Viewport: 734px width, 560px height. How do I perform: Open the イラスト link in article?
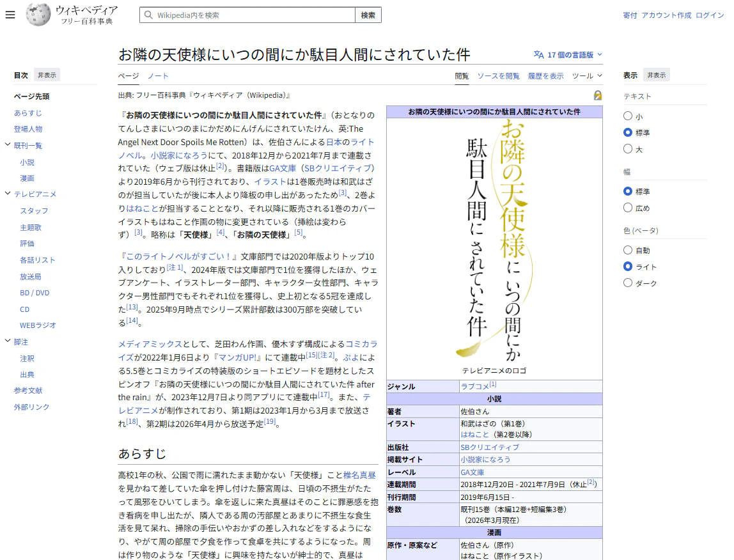(x=270, y=182)
